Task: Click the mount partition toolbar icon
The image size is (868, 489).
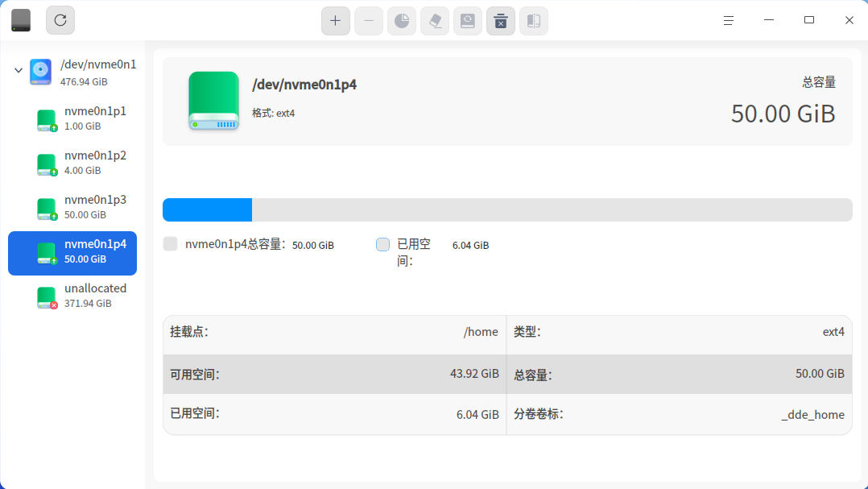Action: (468, 21)
